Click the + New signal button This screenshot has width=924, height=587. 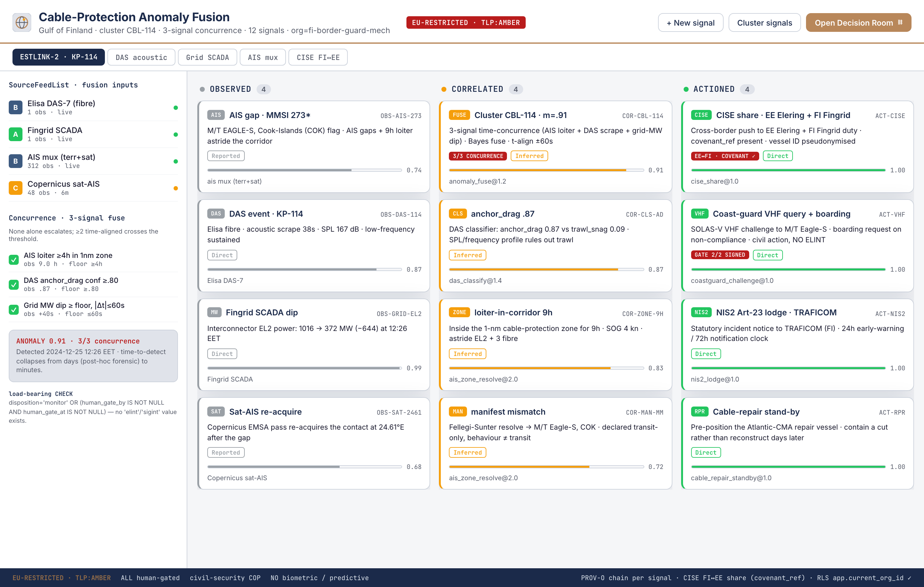tap(690, 23)
